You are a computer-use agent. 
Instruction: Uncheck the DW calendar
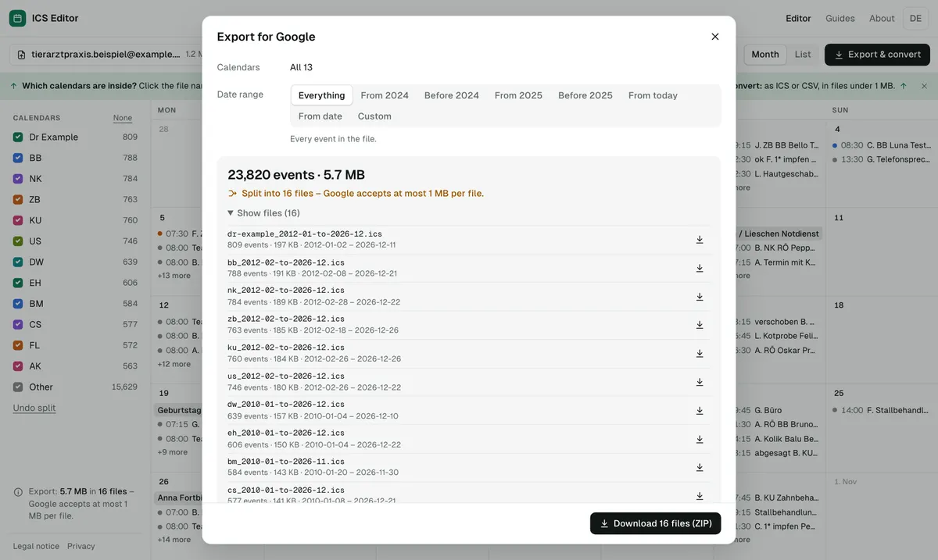point(18,262)
